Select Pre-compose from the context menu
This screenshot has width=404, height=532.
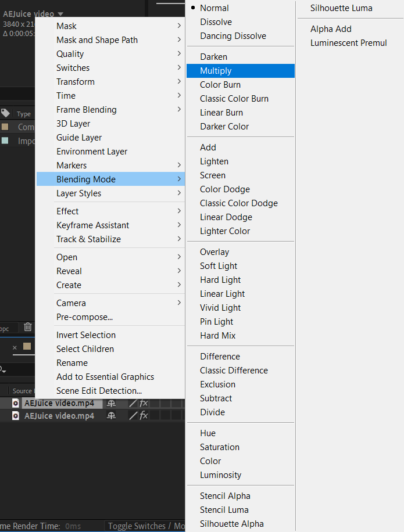point(84,317)
